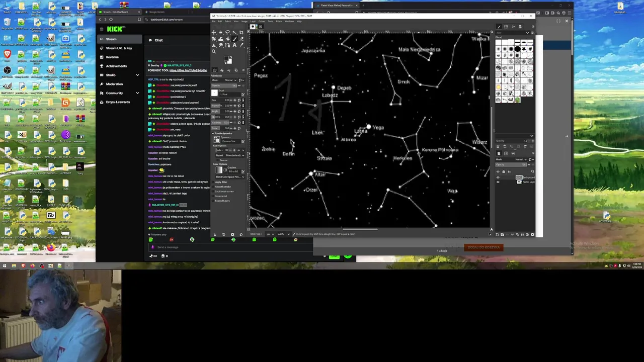The width and height of the screenshot is (644, 362).
Task: Open the 7z icon on desktop
Action: [51, 216]
